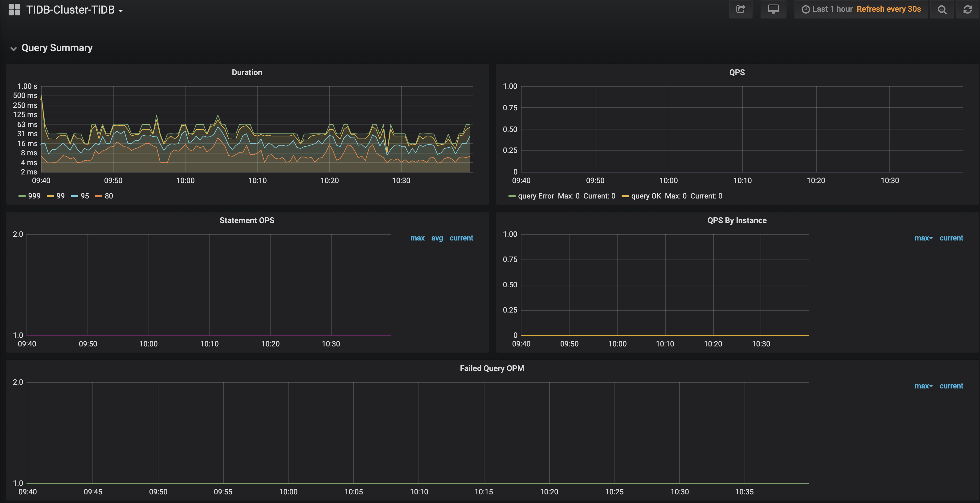Activate cycle view mode icon
The height and width of the screenshot is (503, 980).
tap(773, 9)
